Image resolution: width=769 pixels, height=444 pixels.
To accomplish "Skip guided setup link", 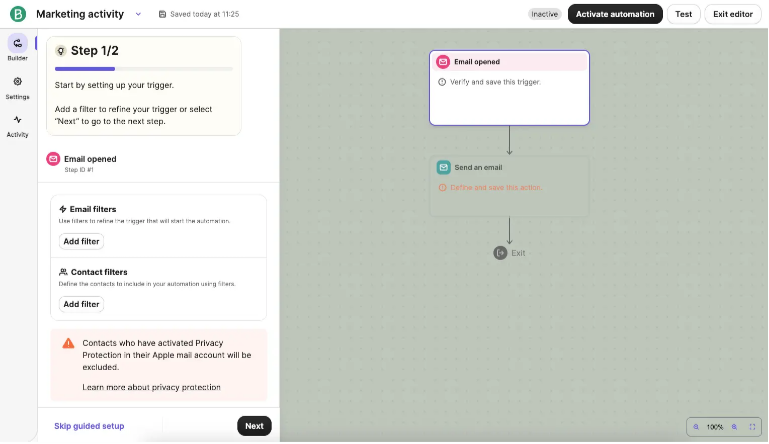I will pyautogui.click(x=89, y=426).
